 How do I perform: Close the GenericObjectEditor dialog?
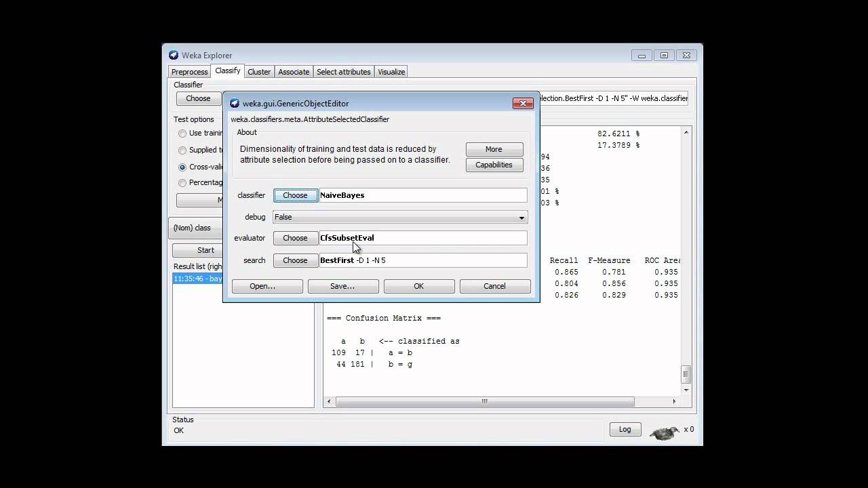(523, 104)
